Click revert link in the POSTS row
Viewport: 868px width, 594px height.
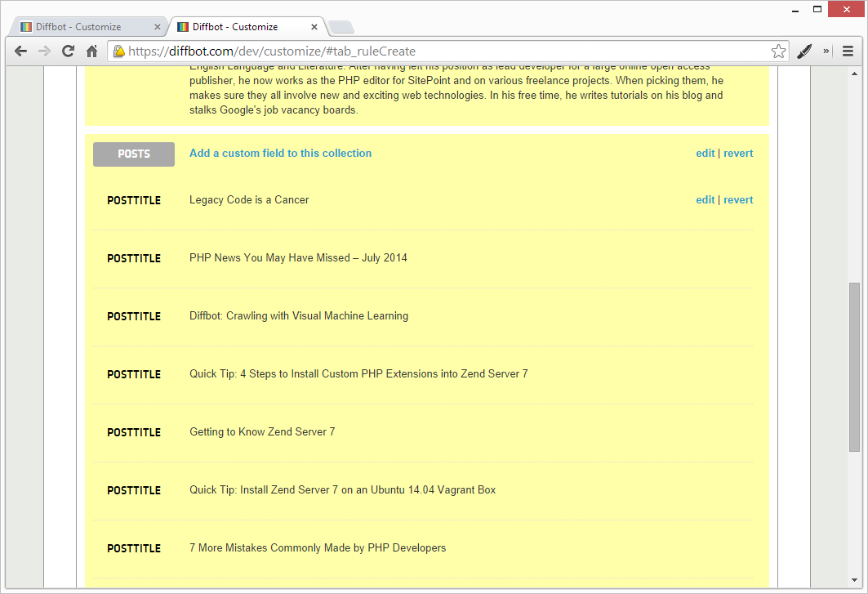738,153
